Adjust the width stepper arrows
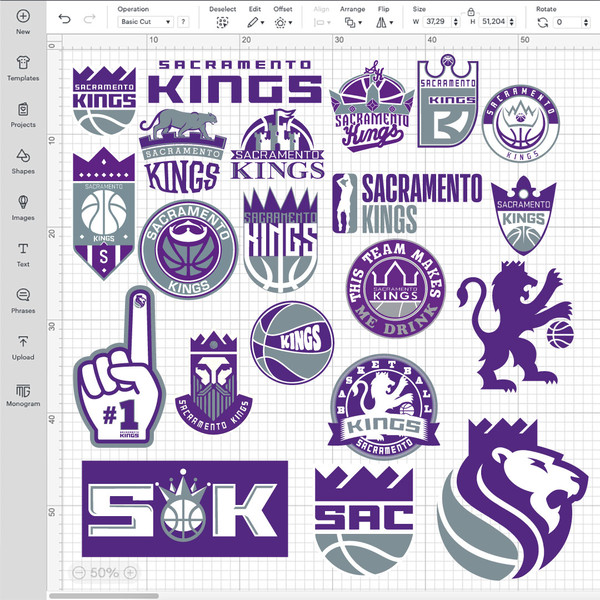This screenshot has width=600, height=600. pyautogui.click(x=455, y=22)
